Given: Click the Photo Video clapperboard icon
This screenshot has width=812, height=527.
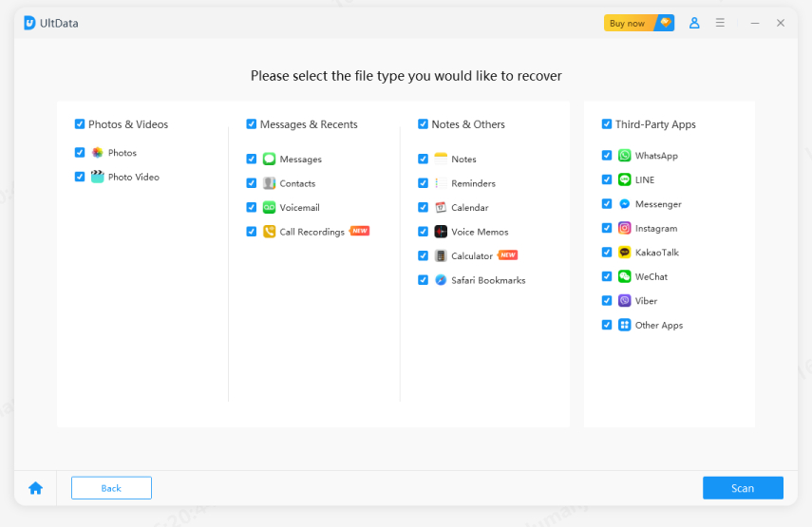Looking at the screenshot, I should 98,177.
